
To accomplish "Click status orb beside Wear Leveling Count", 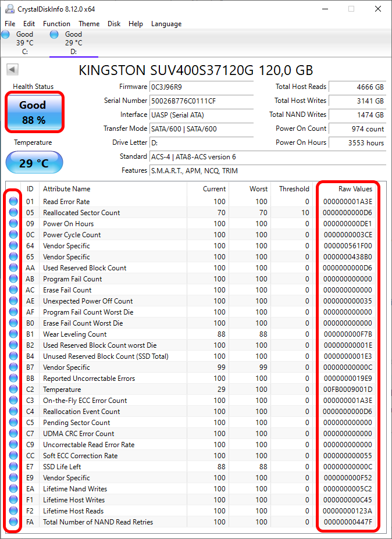I will click(13, 334).
